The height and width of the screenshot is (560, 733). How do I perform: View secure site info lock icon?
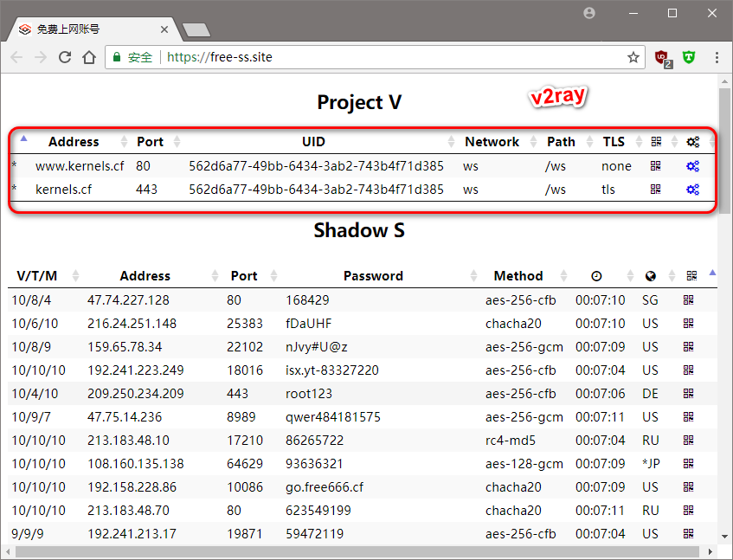coord(117,57)
